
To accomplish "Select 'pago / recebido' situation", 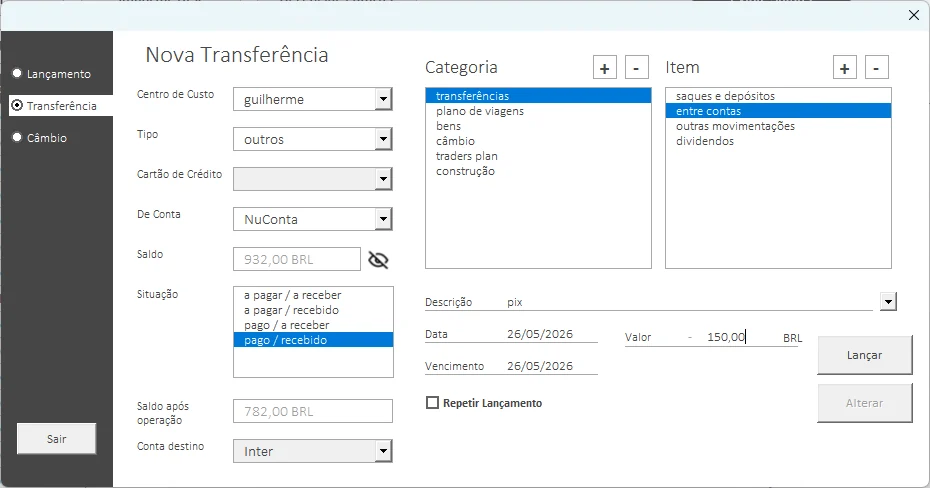I will pyautogui.click(x=313, y=340).
